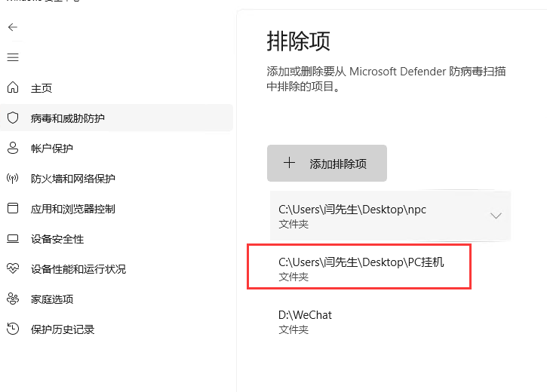Click the shield icon for 病毒和威胁防护

12,118
